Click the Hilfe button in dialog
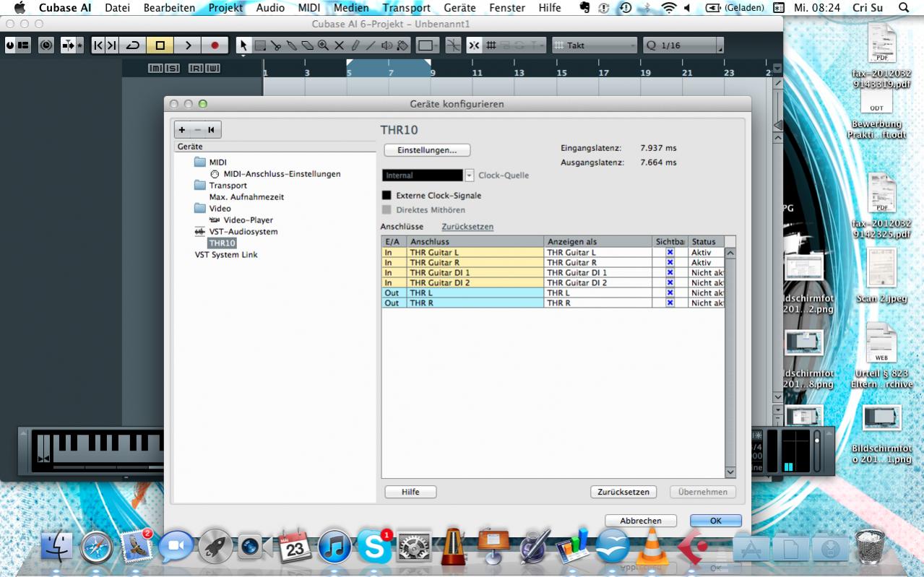 coord(410,492)
